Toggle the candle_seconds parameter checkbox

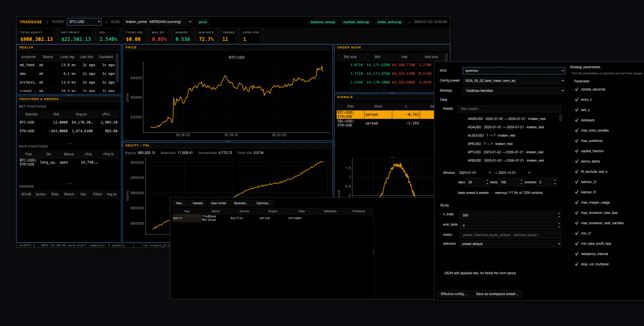576,89
